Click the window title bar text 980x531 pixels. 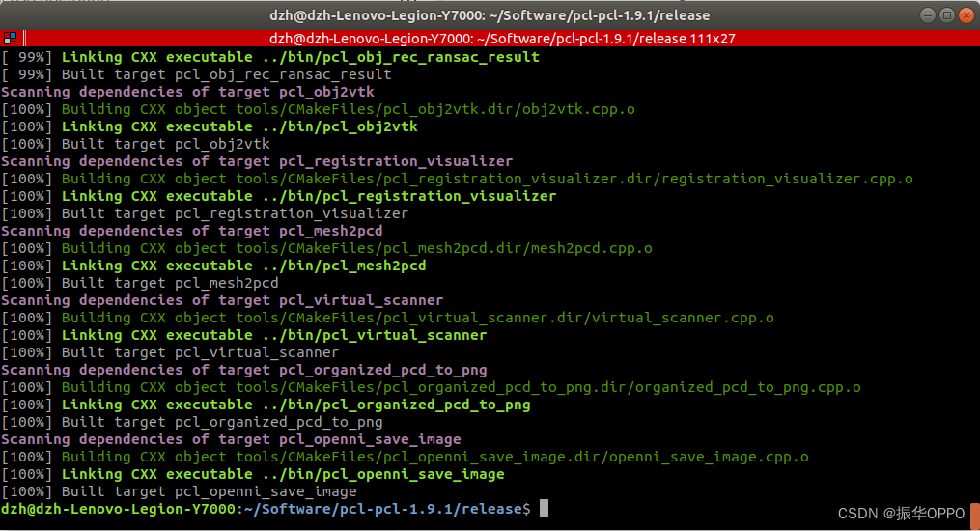click(x=490, y=15)
